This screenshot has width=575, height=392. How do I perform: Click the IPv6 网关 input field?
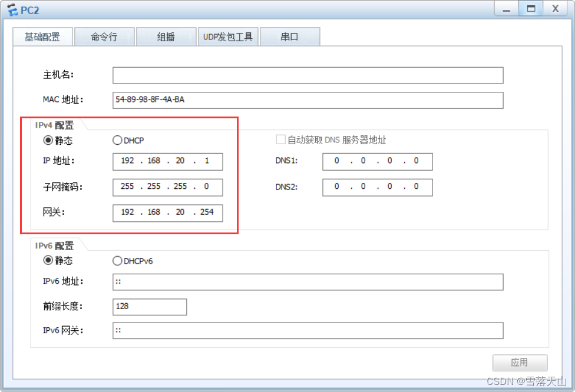coord(308,330)
